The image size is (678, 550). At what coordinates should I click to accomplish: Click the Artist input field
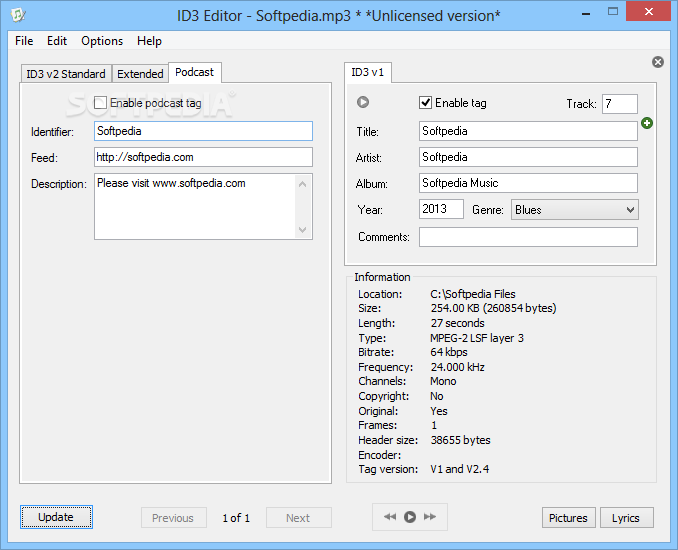(528, 157)
